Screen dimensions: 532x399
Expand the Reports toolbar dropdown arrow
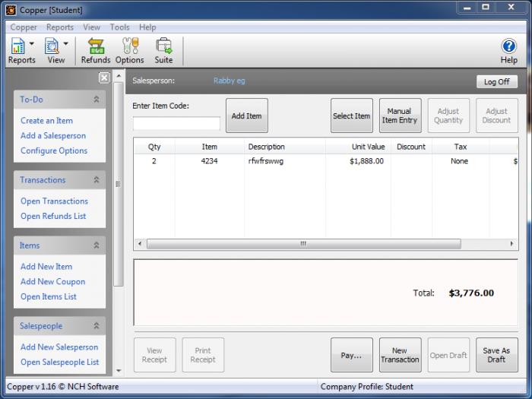click(32, 43)
